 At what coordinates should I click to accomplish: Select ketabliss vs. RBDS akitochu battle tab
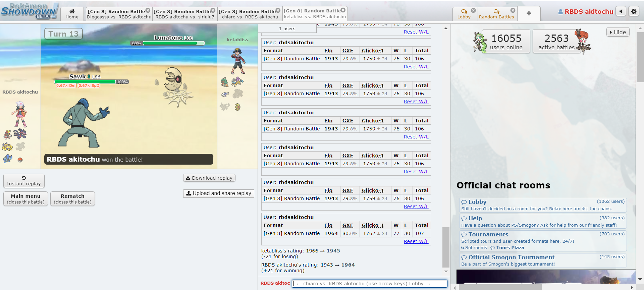tap(315, 13)
